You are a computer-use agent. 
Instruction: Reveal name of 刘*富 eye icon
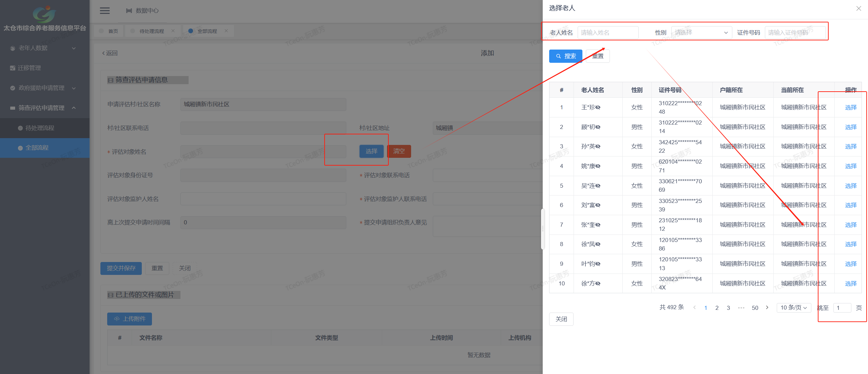598,205
